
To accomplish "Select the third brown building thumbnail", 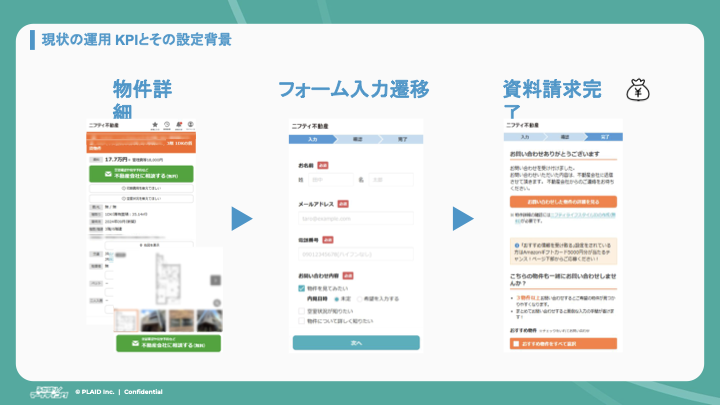I will click(x=181, y=321).
